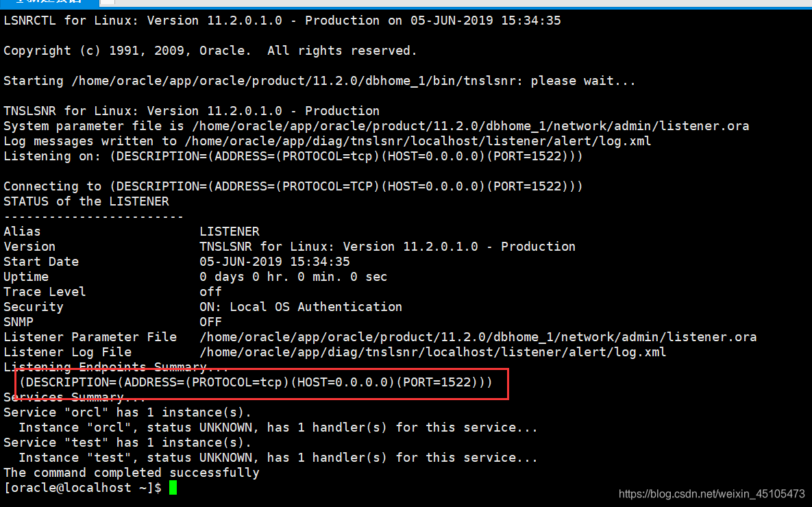812x507 pixels.
Task: Click the "Listener Log File" label
Action: tap(67, 351)
